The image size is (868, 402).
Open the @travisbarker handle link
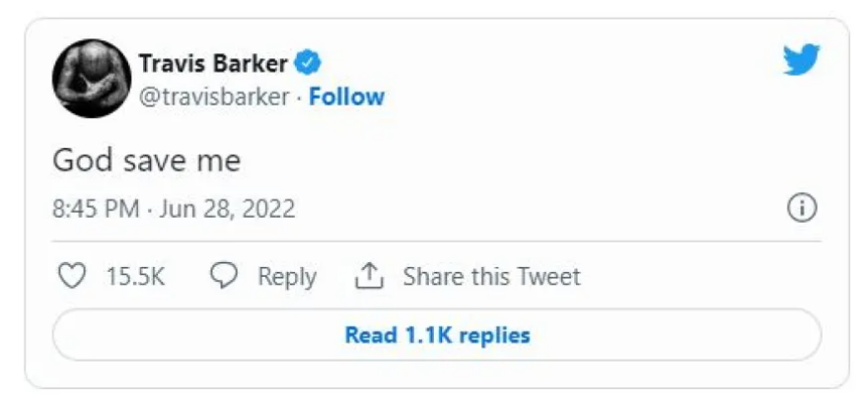[x=214, y=97]
